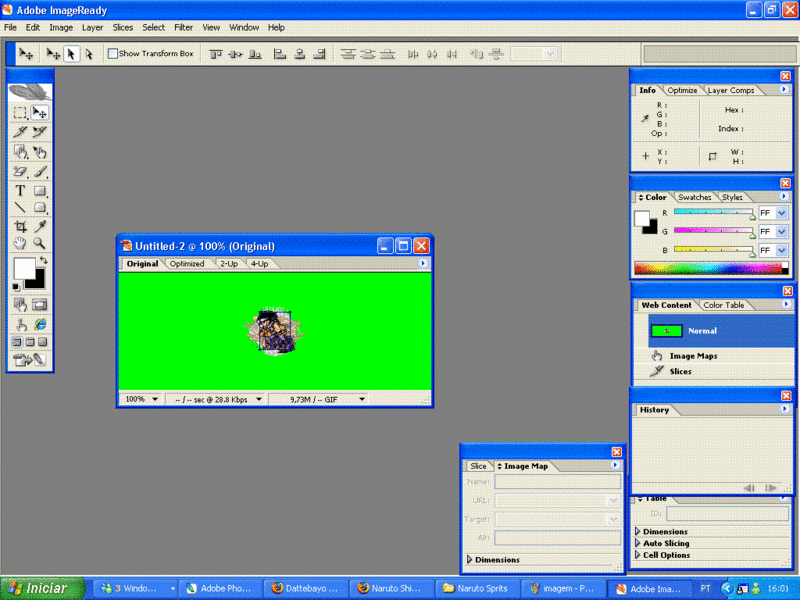Open the Layer menu
The image size is (800, 600).
tap(92, 28)
